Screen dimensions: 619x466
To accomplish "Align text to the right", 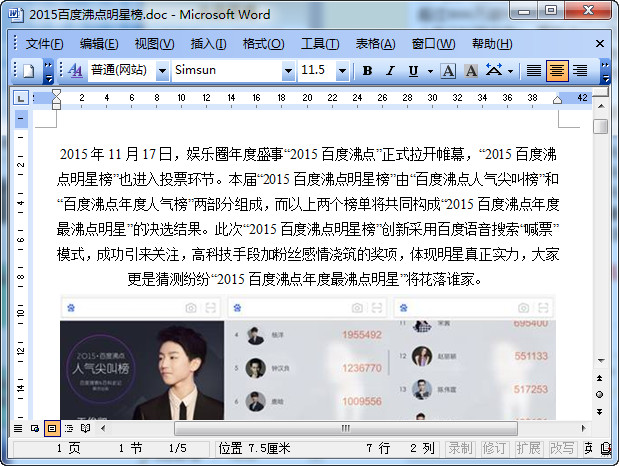I will (580, 71).
